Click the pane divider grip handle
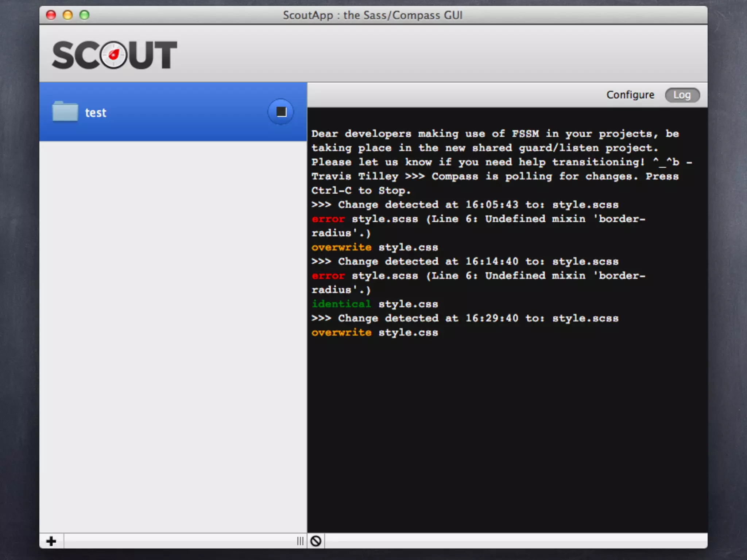 300,541
